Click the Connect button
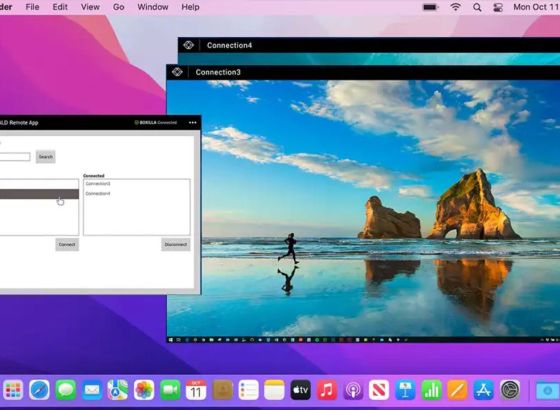Screen dimensions: 560x410 click(67, 245)
